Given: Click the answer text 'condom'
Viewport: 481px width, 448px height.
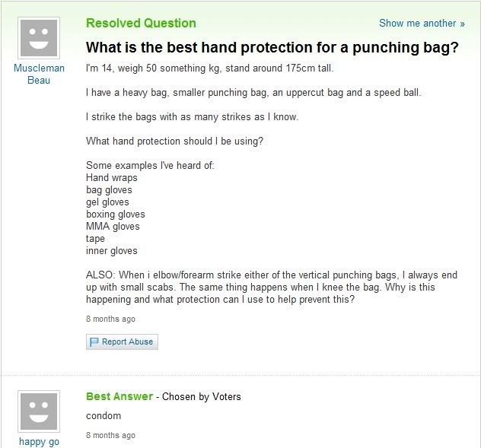Looking at the screenshot, I should (x=104, y=416).
